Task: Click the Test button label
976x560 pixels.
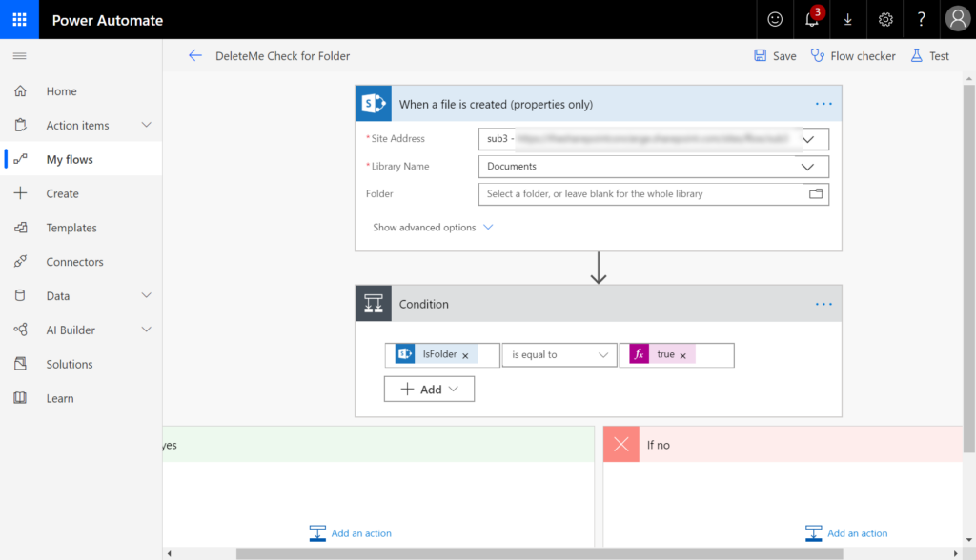Action: tap(939, 56)
